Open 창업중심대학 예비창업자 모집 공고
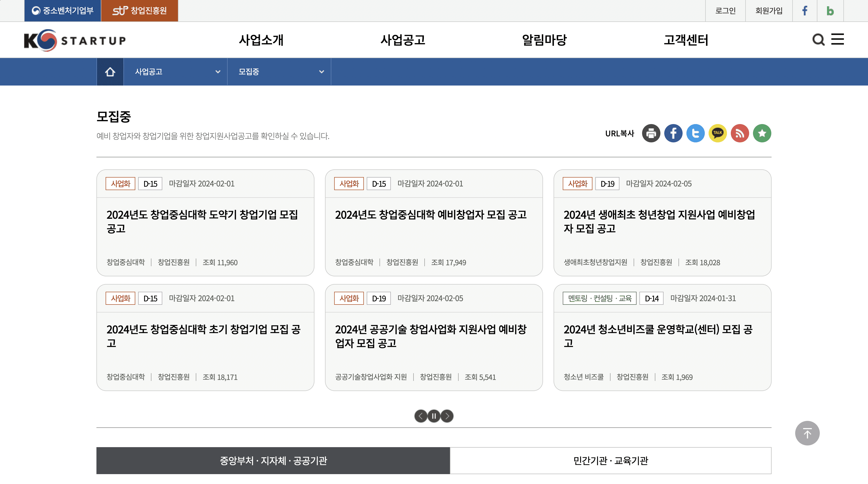 431,215
